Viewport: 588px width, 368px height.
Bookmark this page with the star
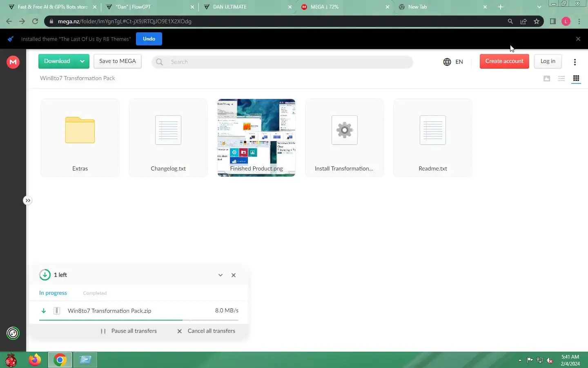coord(537,21)
